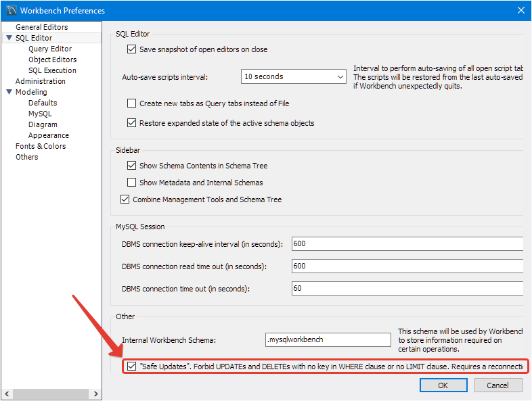Open the Auto-save scripts interval dropdown
532x401 pixels.
(294, 76)
